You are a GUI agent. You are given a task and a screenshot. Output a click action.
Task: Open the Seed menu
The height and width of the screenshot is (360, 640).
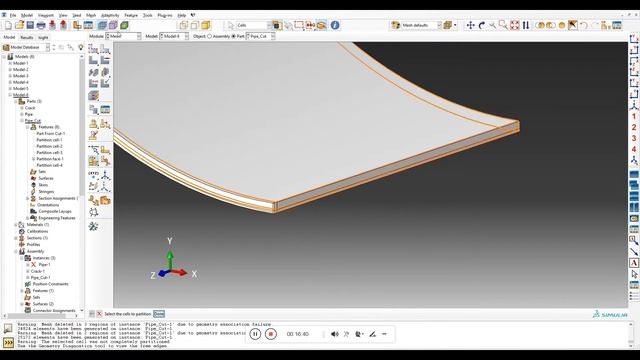77,15
